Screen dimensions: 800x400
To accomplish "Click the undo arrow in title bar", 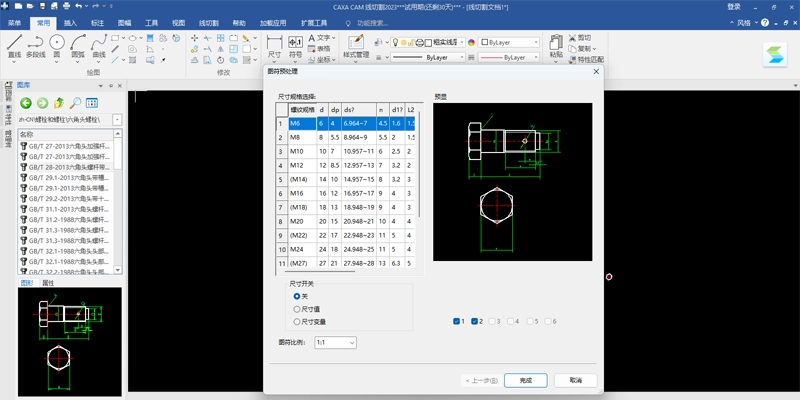I will coord(79,7).
